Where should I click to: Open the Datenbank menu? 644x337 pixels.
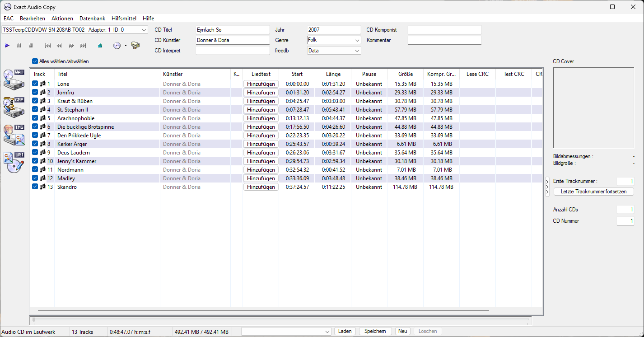point(92,19)
